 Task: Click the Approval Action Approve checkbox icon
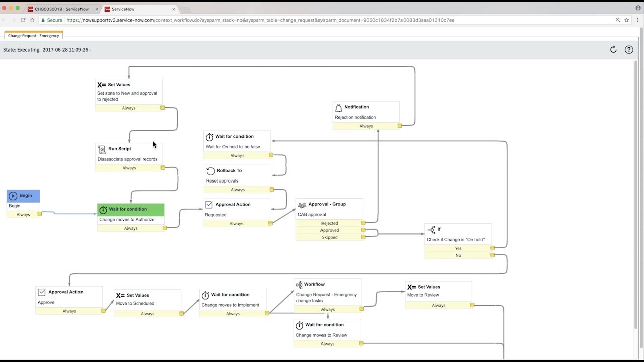click(x=42, y=292)
